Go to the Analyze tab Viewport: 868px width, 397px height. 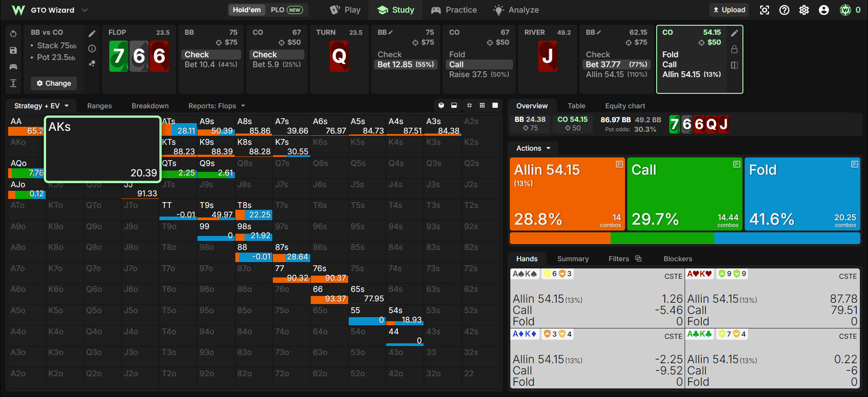tap(516, 10)
